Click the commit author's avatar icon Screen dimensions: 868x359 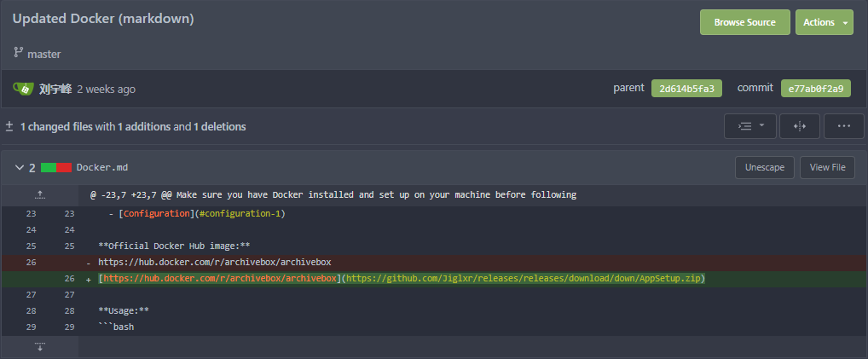24,88
